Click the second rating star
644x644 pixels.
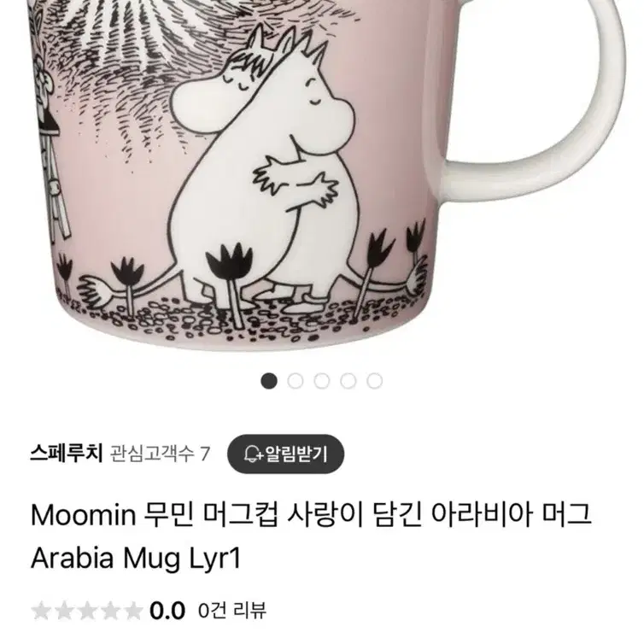[x=64, y=611]
